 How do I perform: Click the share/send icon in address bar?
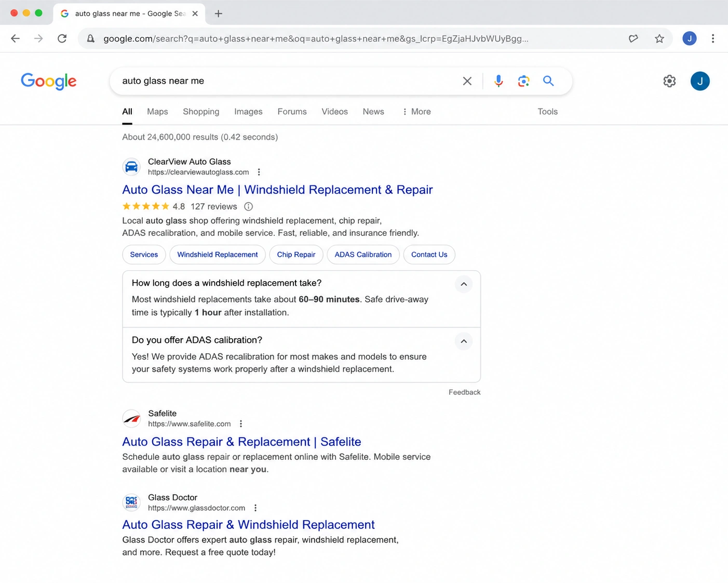633,38
